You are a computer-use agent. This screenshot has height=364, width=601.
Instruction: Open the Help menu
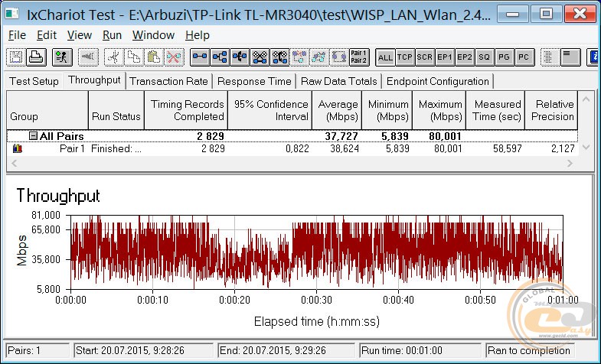(x=198, y=35)
